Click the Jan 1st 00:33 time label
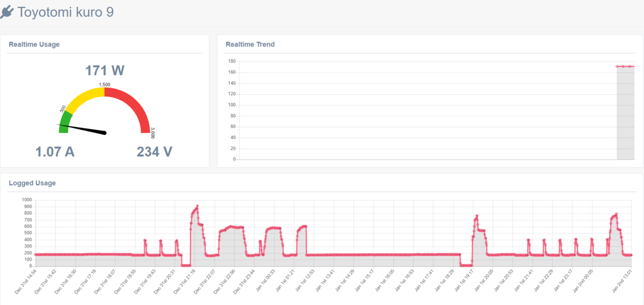 click(264, 280)
